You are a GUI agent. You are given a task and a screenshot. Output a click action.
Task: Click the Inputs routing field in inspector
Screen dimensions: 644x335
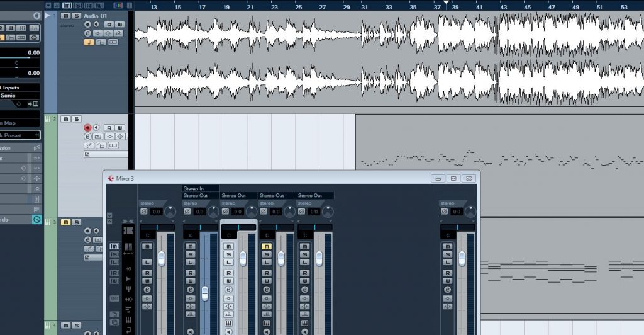(20, 88)
